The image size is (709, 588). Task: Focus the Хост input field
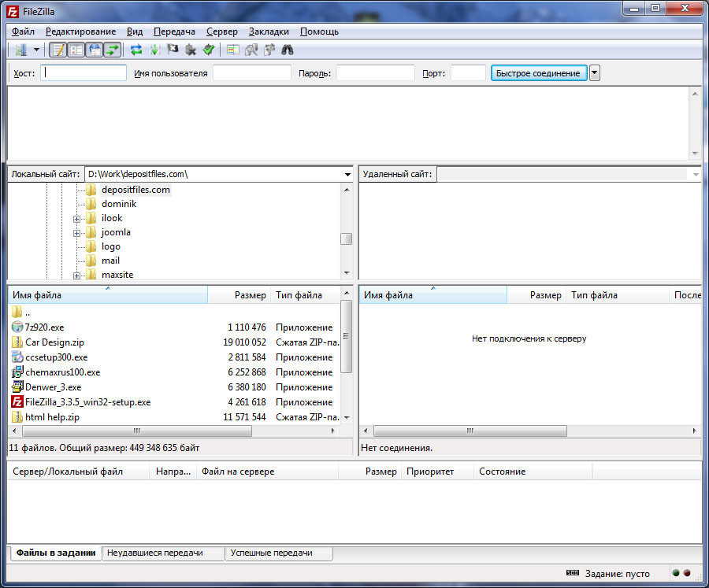tap(84, 72)
